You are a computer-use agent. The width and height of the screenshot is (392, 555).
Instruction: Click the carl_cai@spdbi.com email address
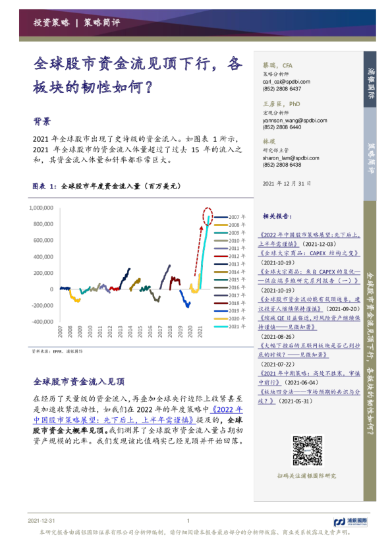pyautogui.click(x=286, y=82)
